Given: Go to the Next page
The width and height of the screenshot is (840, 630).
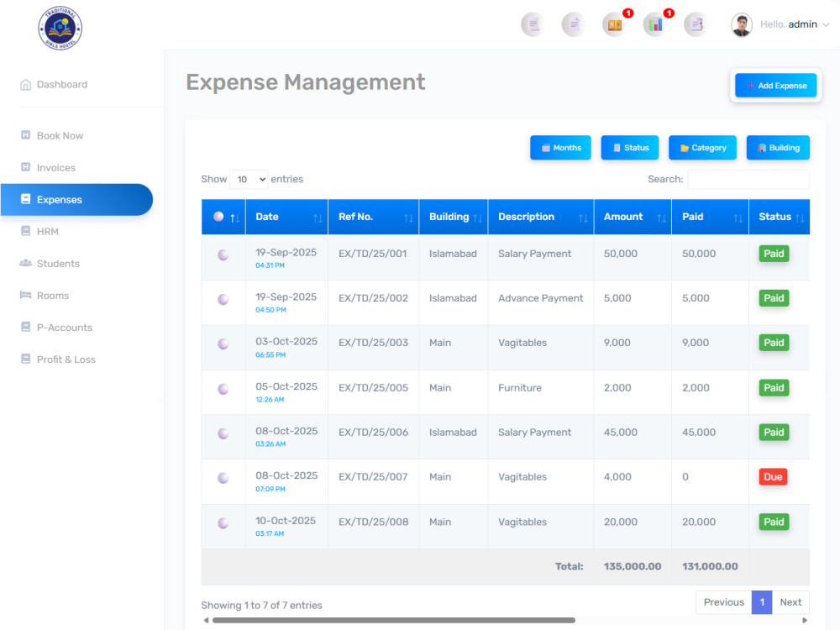Looking at the screenshot, I should (790, 602).
